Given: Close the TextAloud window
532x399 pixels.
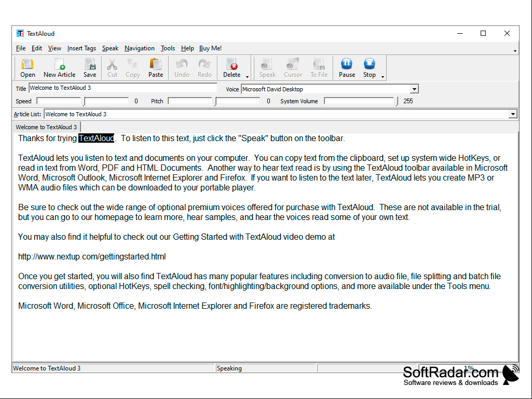Looking at the screenshot, I should tap(507, 33).
